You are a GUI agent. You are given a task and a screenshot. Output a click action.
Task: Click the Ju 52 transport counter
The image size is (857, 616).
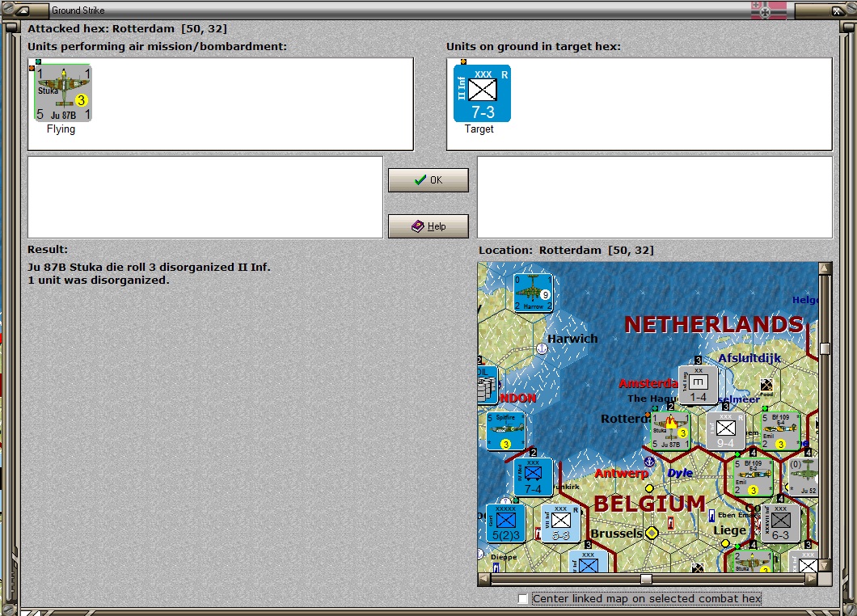click(x=804, y=477)
